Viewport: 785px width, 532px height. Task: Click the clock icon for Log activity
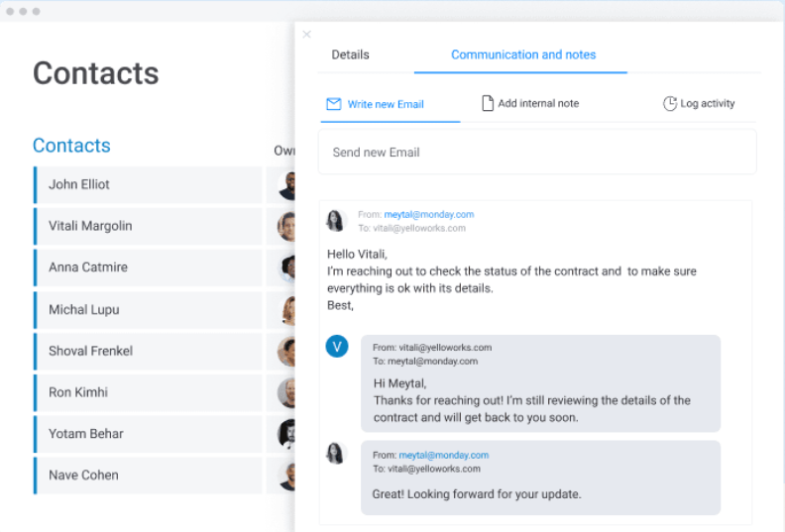[670, 103]
